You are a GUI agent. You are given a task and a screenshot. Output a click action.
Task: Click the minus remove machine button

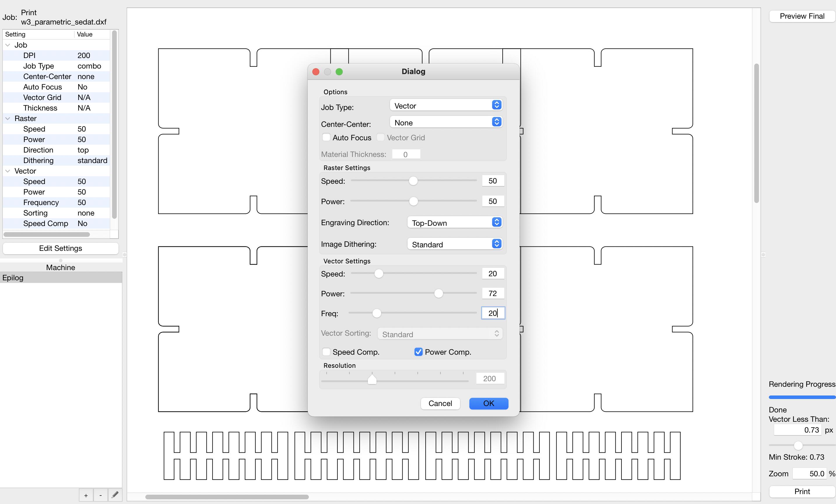click(100, 495)
